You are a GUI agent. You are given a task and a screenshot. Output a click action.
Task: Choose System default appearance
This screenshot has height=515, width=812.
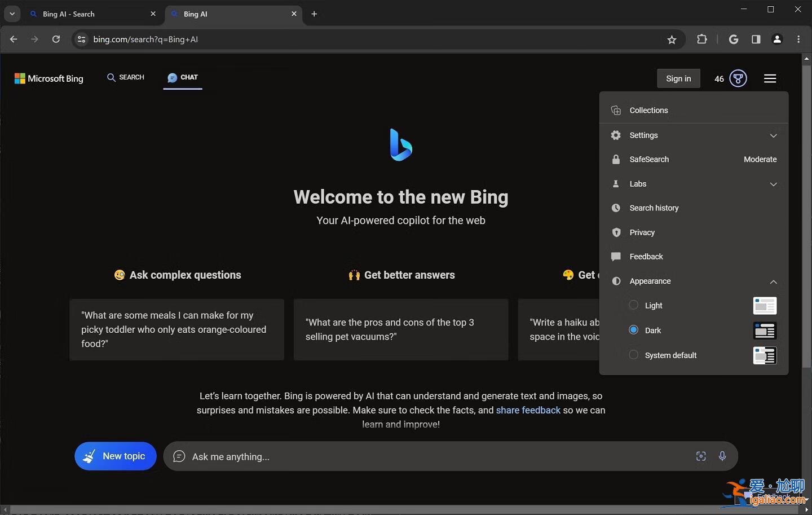(634, 355)
